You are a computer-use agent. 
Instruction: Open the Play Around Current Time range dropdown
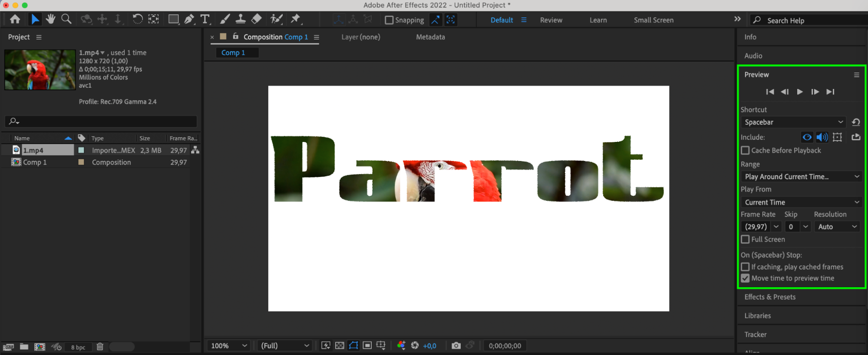[801, 177]
